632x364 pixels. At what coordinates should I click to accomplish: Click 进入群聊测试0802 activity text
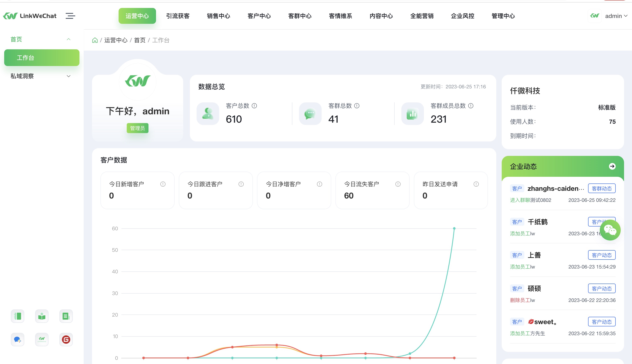pyautogui.click(x=530, y=200)
